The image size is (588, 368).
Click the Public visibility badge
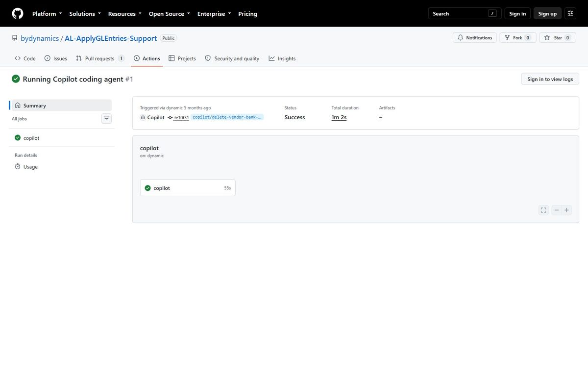(169, 38)
